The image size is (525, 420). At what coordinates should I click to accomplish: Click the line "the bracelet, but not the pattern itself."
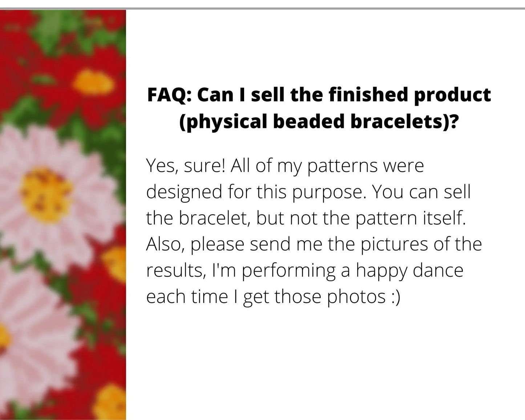tap(306, 218)
